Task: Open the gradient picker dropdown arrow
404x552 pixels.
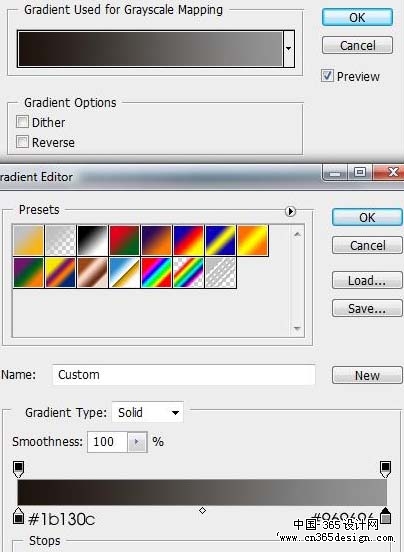Action: point(289,49)
